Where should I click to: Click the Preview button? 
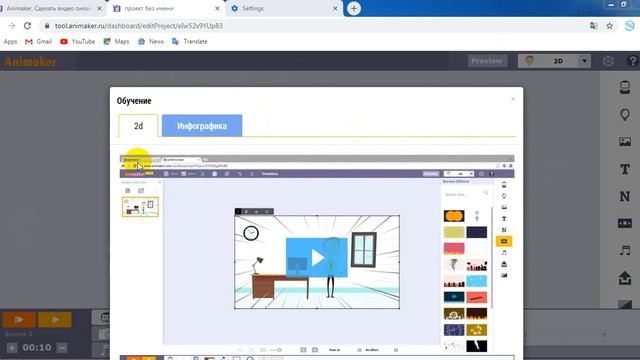[487, 61]
